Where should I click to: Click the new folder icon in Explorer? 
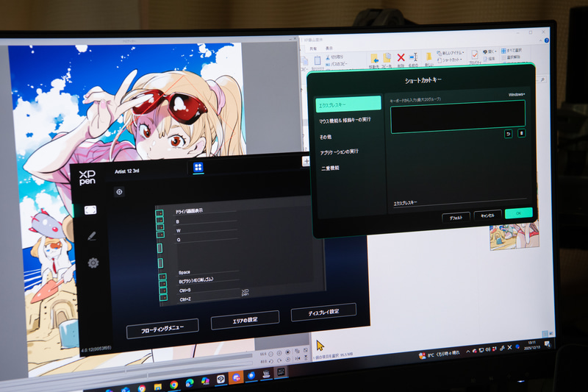click(429, 57)
